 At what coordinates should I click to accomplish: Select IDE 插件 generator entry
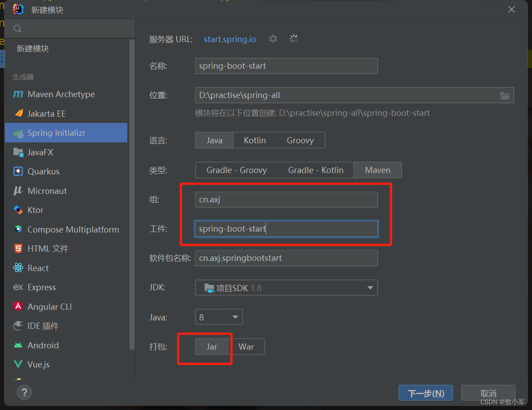click(x=66, y=326)
